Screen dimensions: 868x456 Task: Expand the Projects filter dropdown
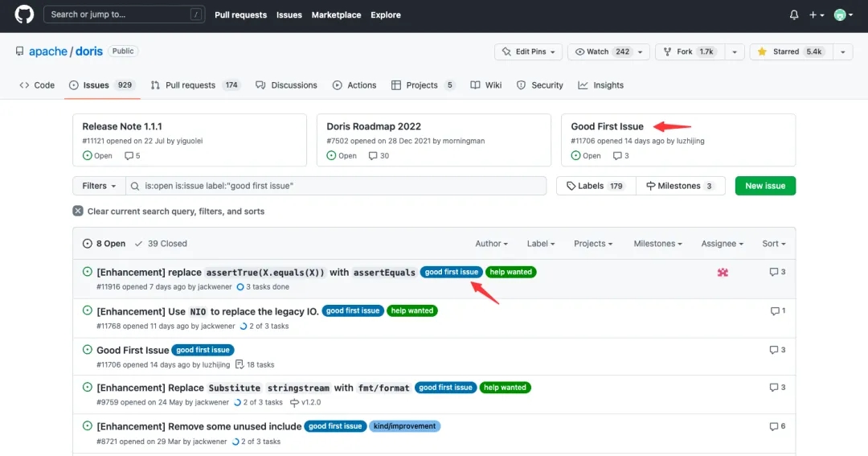tap(593, 243)
